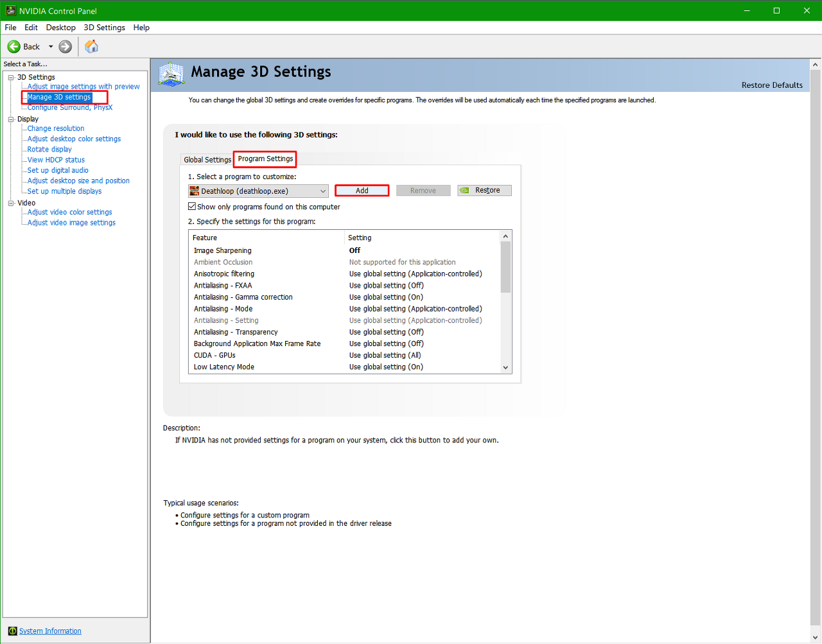Viewport: 822px width, 644px height.
Task: Open Adjust video image settings
Action: pos(71,223)
